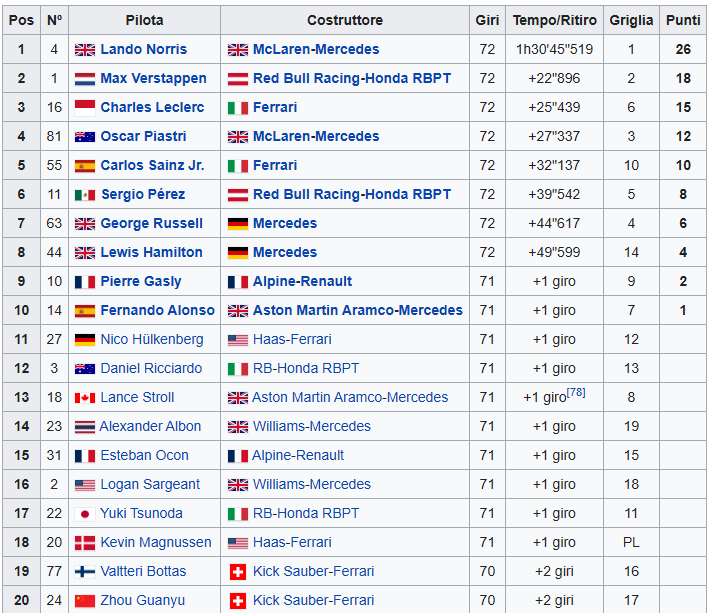712x613 pixels.
Task: Click the Monaco flag next to Charles Leclerc
Action: [85, 108]
